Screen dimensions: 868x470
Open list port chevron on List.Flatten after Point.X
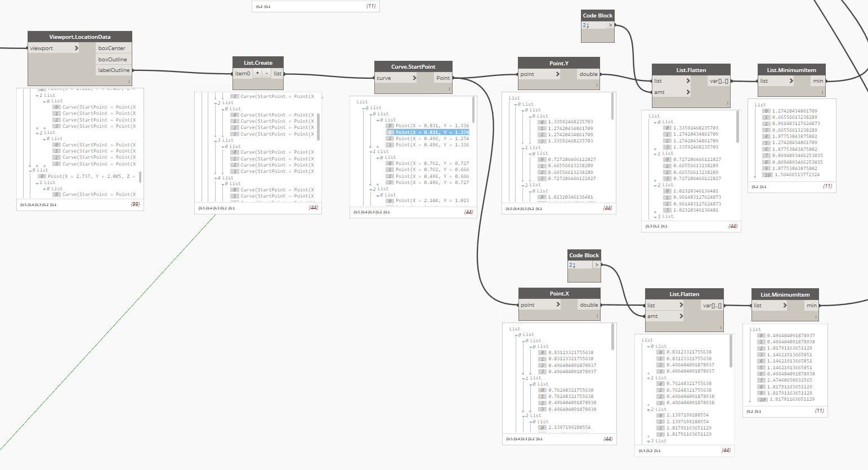click(681, 305)
